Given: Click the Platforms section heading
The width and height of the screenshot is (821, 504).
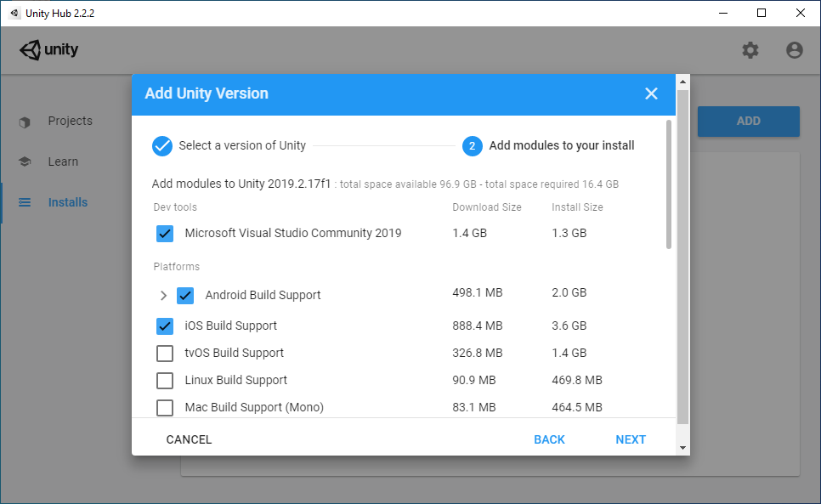Looking at the screenshot, I should point(177,267).
